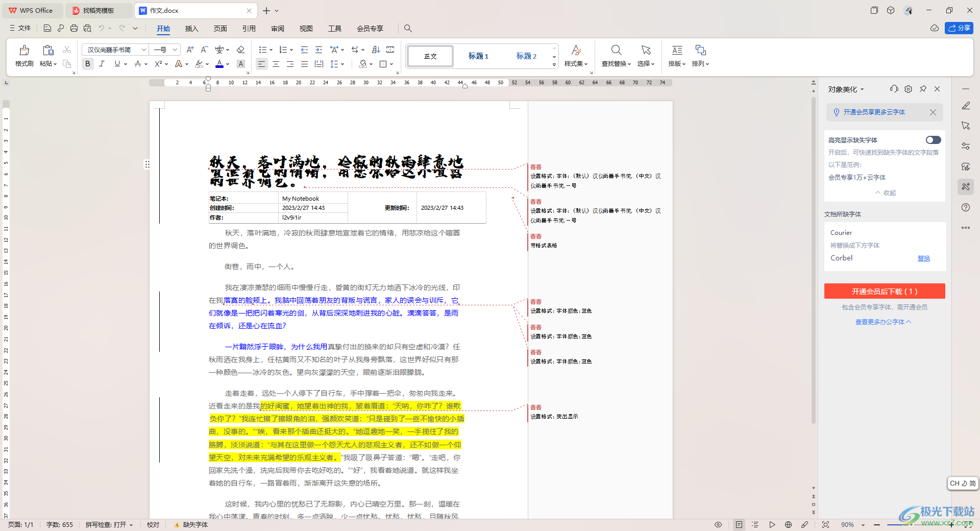Toggle page view mode in status bar
Viewport: 980px width, 531px height.
pos(739,524)
